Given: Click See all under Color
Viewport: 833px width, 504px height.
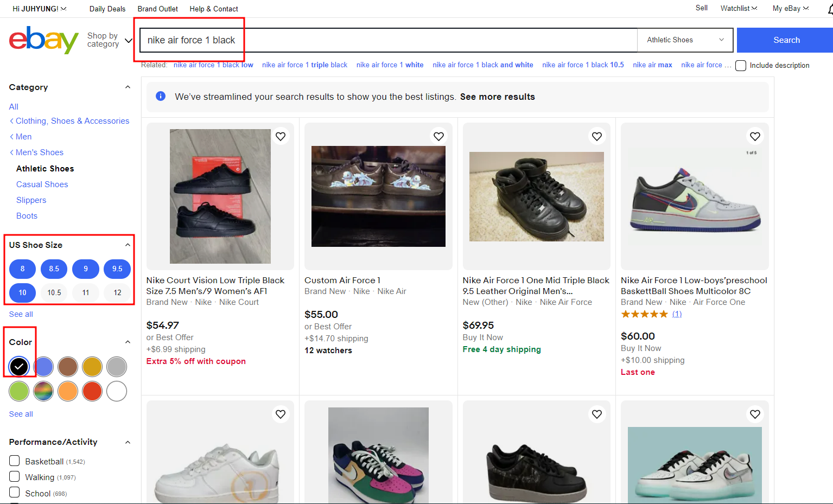Looking at the screenshot, I should 21,414.
